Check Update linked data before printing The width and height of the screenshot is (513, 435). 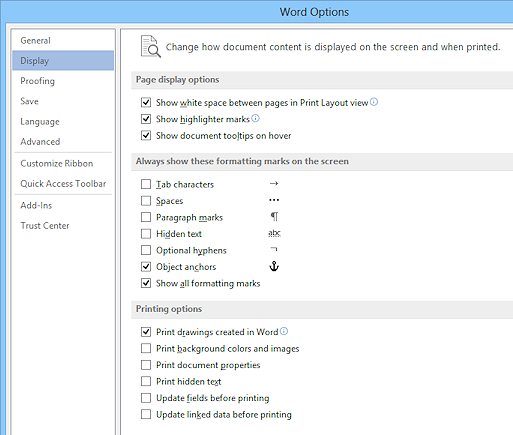[146, 414]
